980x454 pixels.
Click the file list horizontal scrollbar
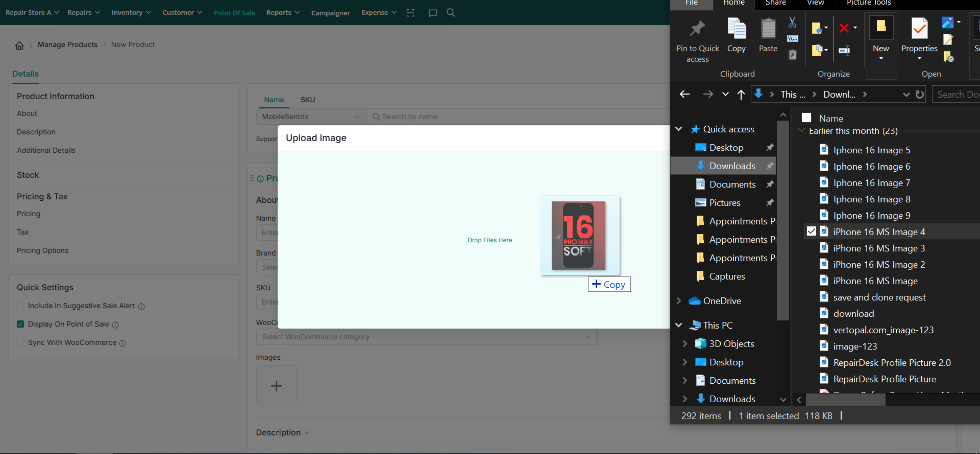pyautogui.click(x=845, y=400)
